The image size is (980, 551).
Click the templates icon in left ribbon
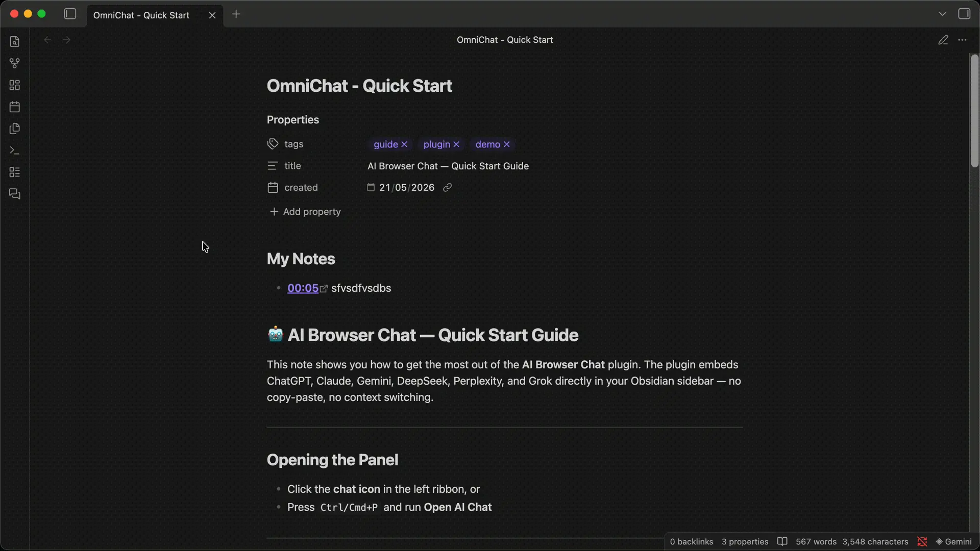(15, 129)
